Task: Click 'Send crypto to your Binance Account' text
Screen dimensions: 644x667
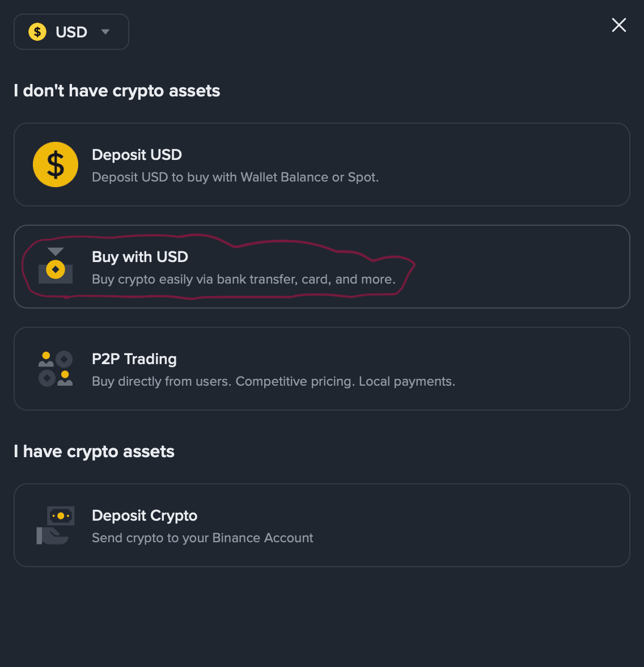Action: 202,538
